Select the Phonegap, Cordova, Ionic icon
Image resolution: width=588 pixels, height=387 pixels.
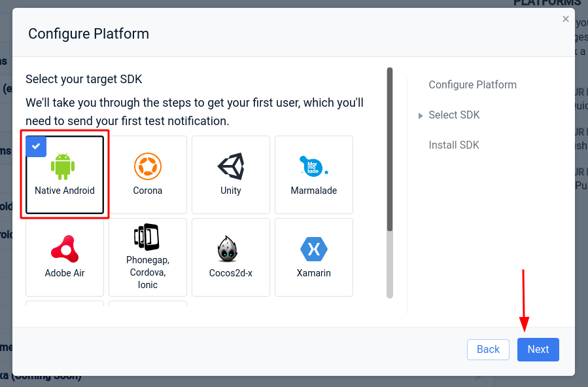point(147,237)
